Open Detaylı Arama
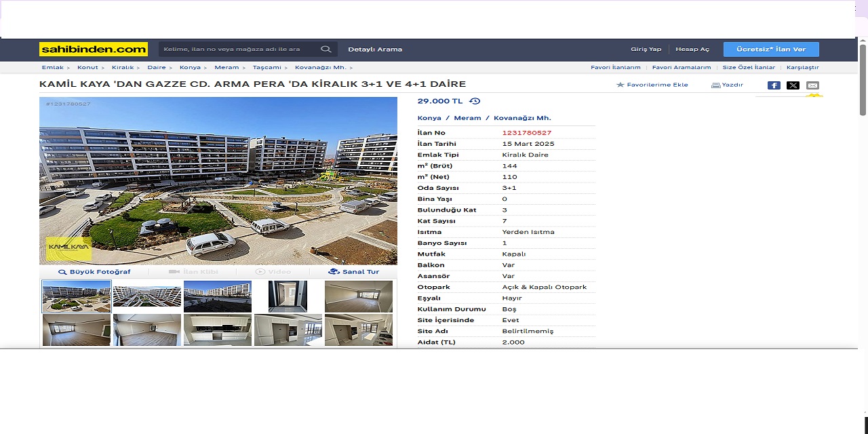Screen dimensions: 868x434 click(x=375, y=49)
